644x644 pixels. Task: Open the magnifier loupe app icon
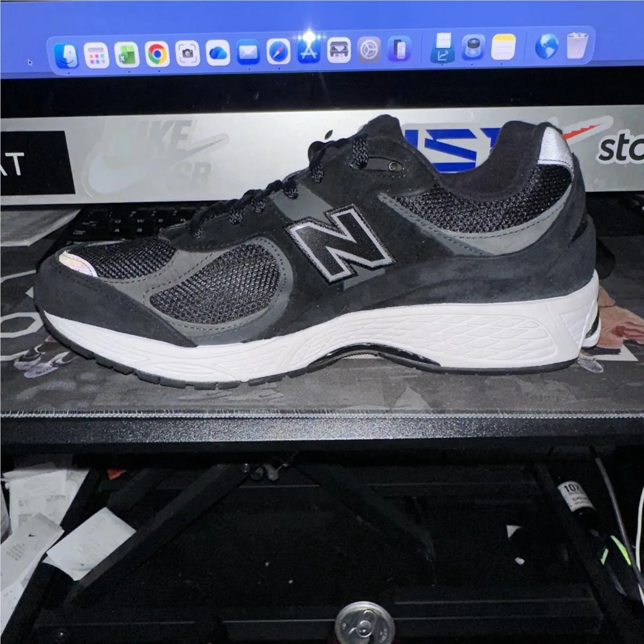pyautogui.click(x=473, y=48)
